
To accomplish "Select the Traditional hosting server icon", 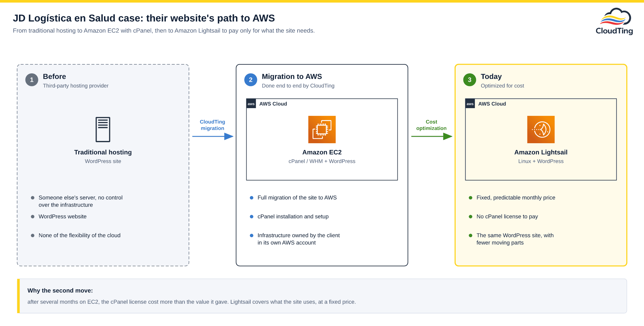I will pos(103,129).
